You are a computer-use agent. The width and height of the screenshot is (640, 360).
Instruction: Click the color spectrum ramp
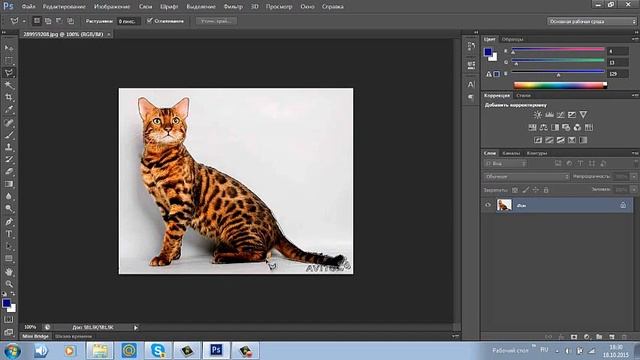tap(560, 85)
